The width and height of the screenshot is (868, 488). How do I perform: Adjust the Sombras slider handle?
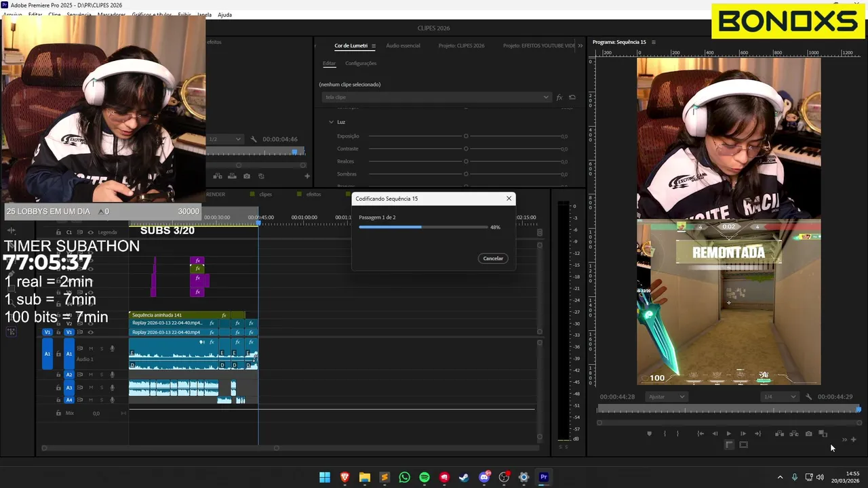pyautogui.click(x=466, y=174)
